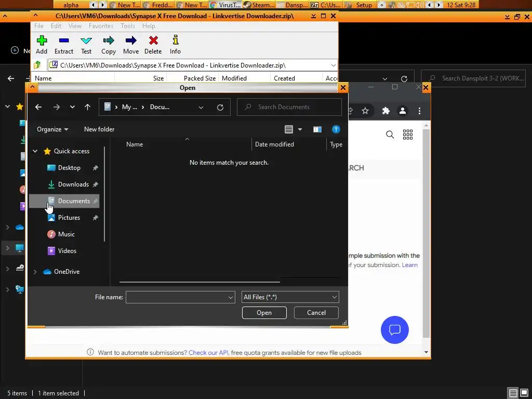Switch to details view in File Explorer status bar
532x399 pixels.
tap(513, 393)
